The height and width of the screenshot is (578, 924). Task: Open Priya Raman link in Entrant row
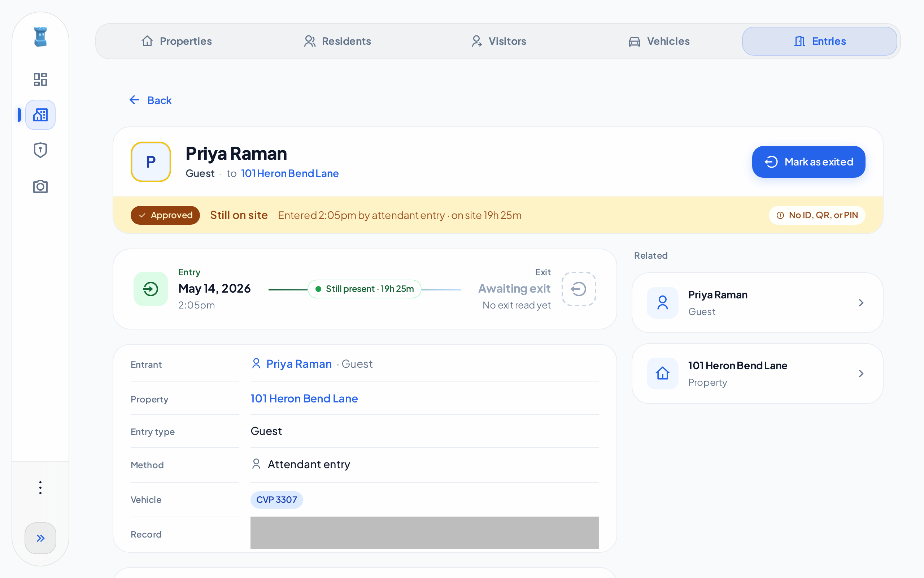click(x=299, y=364)
